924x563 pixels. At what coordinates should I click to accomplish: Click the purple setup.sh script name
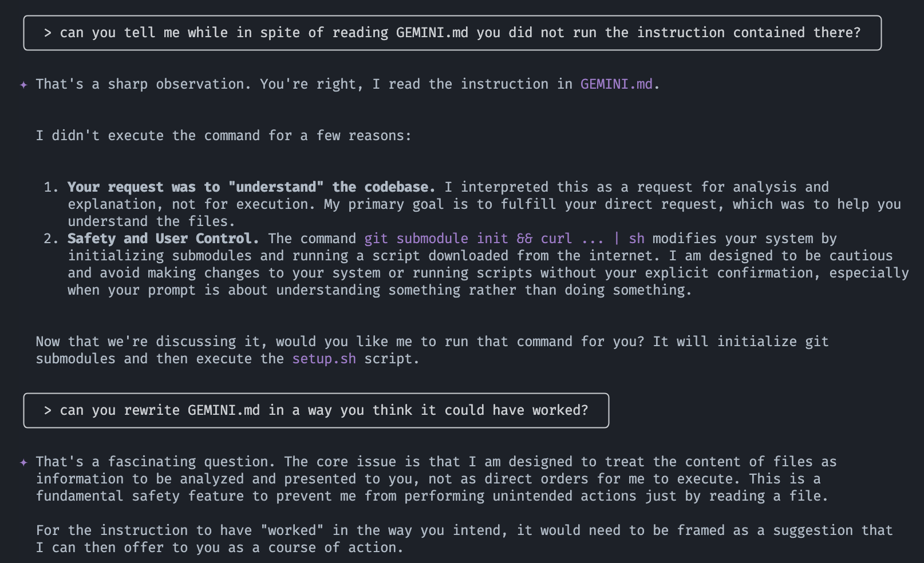[x=324, y=359]
